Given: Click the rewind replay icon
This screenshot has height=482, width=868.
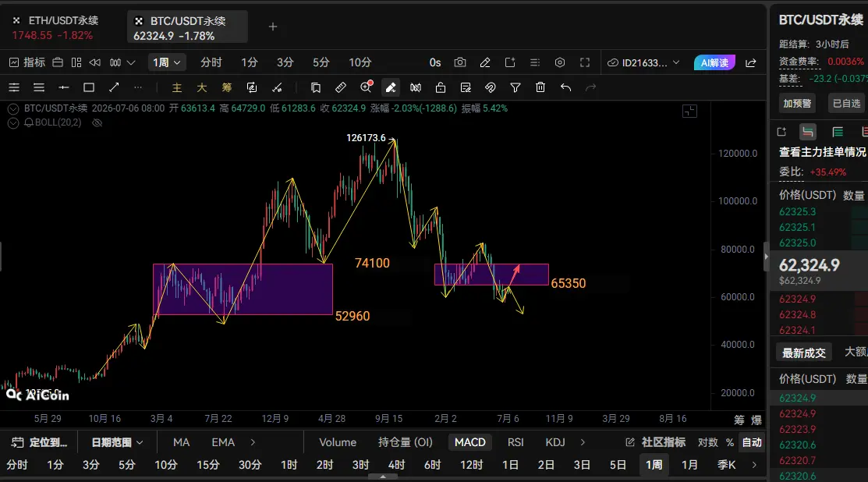Looking at the screenshot, I should click(x=95, y=62).
